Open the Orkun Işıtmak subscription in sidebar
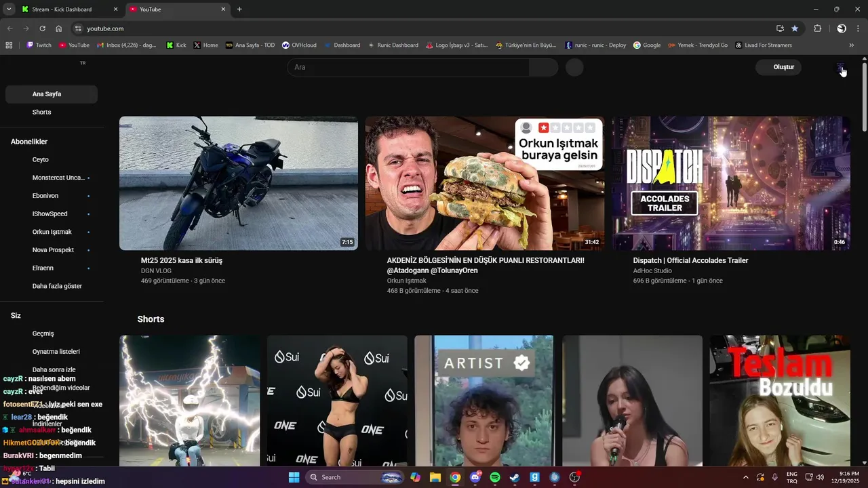Image resolution: width=868 pixels, height=488 pixels. click(x=52, y=232)
